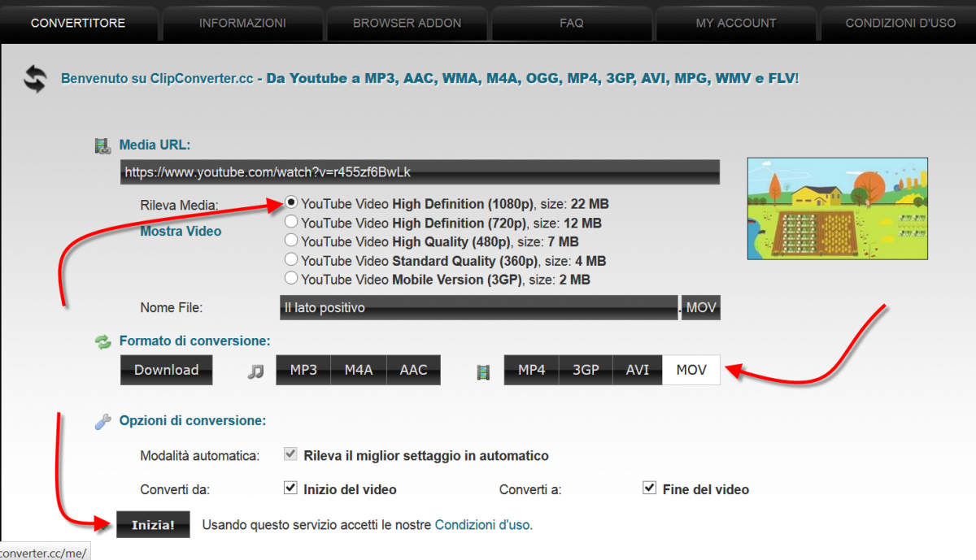Viewport: 976px width, 560px height.
Task: Click the 'Opzioni di conversione:' heading
Action: pyautogui.click(x=193, y=421)
